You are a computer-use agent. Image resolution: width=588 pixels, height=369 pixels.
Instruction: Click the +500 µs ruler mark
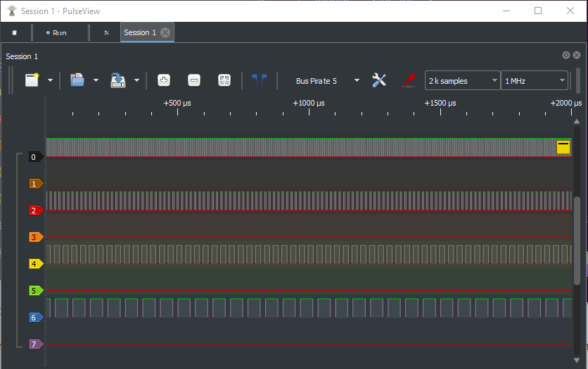tap(177, 103)
